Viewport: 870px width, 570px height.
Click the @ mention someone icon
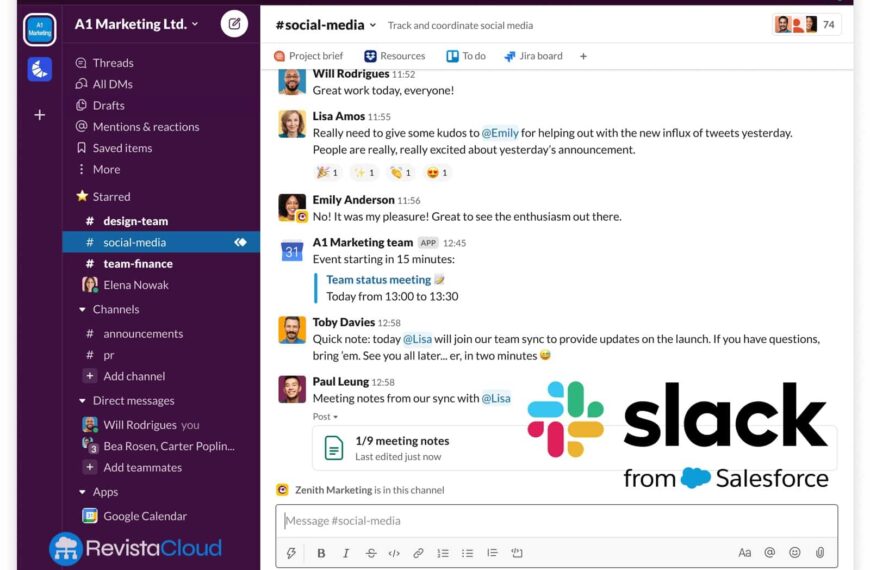coord(770,552)
